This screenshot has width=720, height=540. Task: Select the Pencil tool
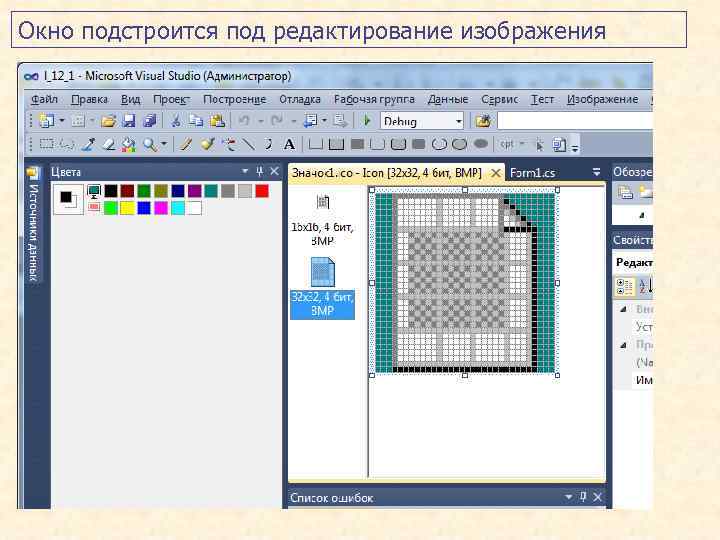(186, 144)
